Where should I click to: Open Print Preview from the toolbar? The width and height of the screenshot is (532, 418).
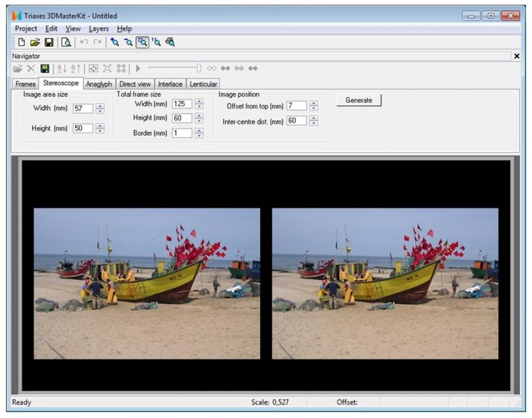pyautogui.click(x=66, y=43)
